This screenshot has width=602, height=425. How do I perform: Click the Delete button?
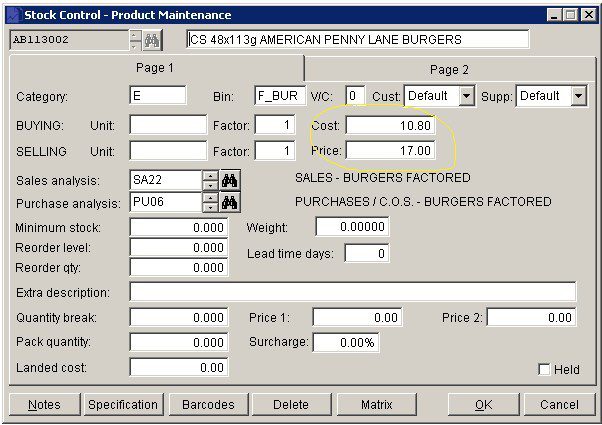(291, 405)
